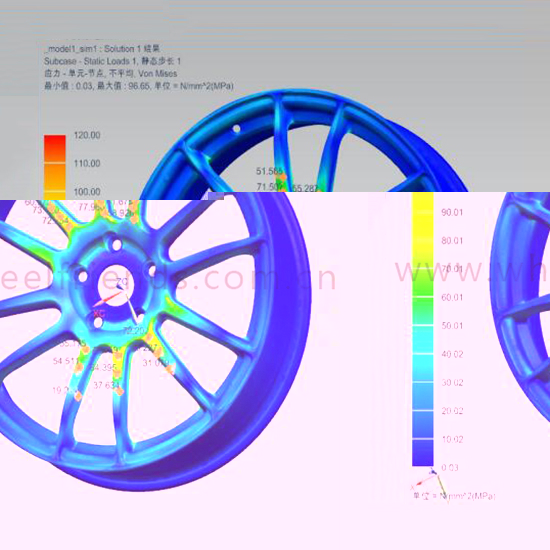Click the red 120.00 legend color band
The width and height of the screenshot is (550, 550).
tap(55, 148)
